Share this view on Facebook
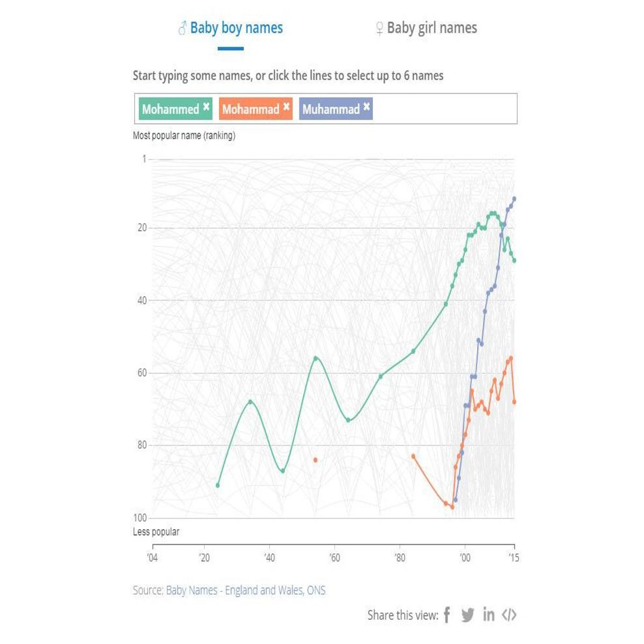The height and width of the screenshot is (644, 644). pyautogui.click(x=447, y=614)
